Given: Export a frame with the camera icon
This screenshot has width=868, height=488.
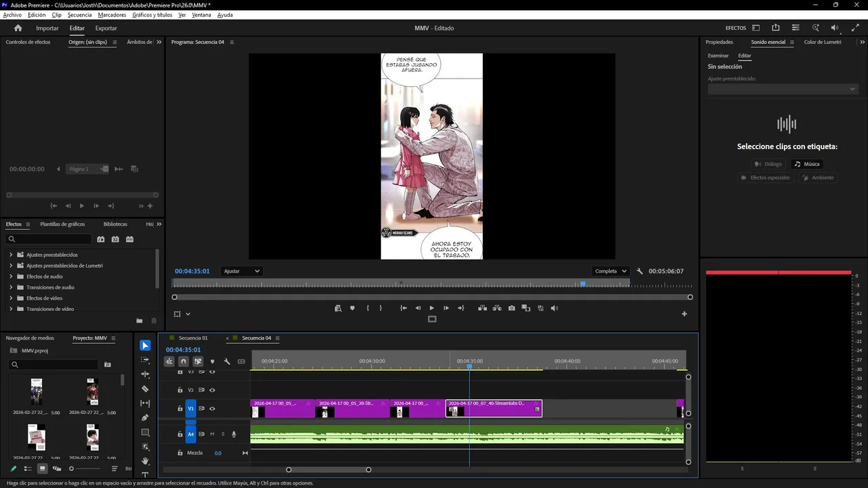Looking at the screenshot, I should tap(511, 308).
